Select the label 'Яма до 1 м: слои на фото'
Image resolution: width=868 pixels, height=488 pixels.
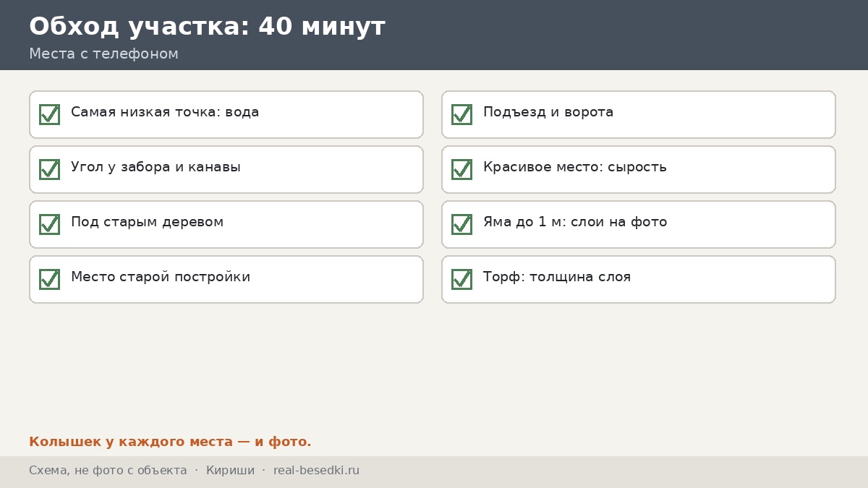point(575,222)
